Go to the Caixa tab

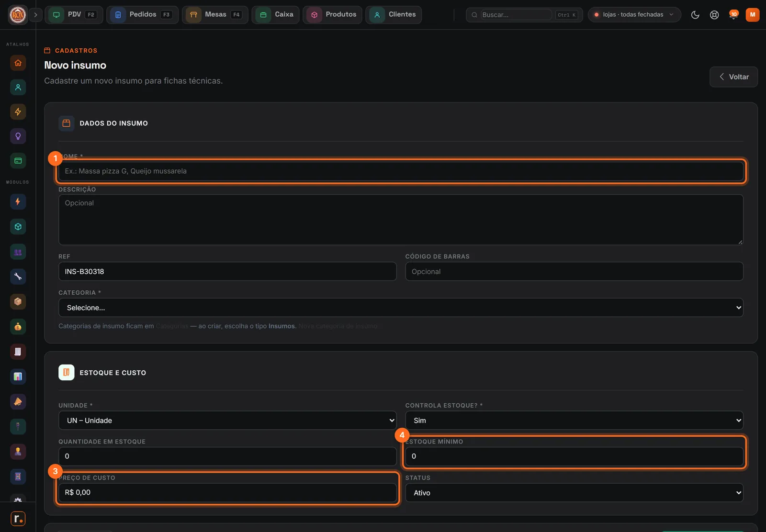click(276, 15)
